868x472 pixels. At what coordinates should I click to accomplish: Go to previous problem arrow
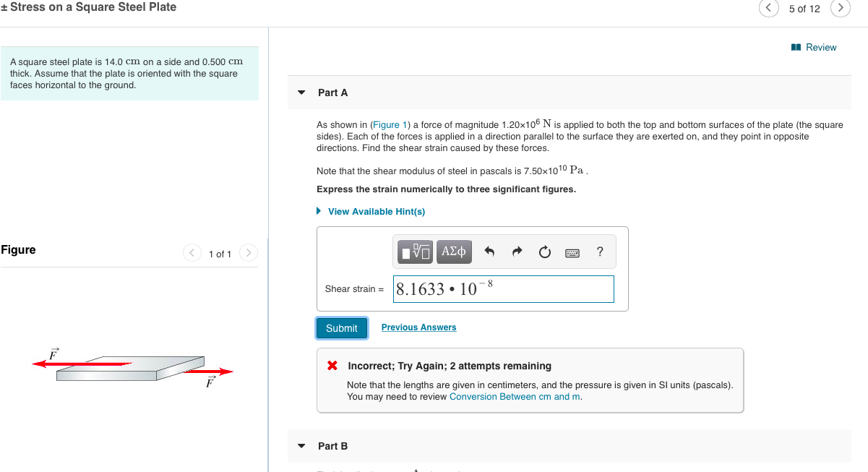768,8
